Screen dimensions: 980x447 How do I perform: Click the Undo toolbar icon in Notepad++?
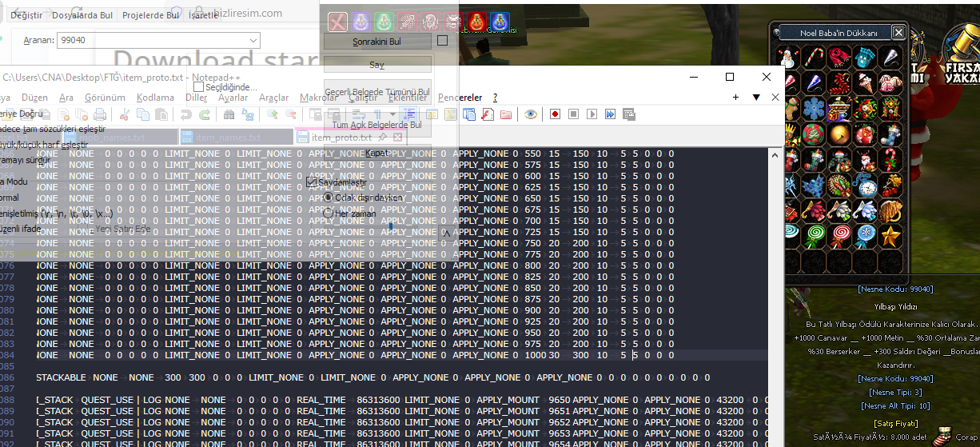tap(186, 114)
